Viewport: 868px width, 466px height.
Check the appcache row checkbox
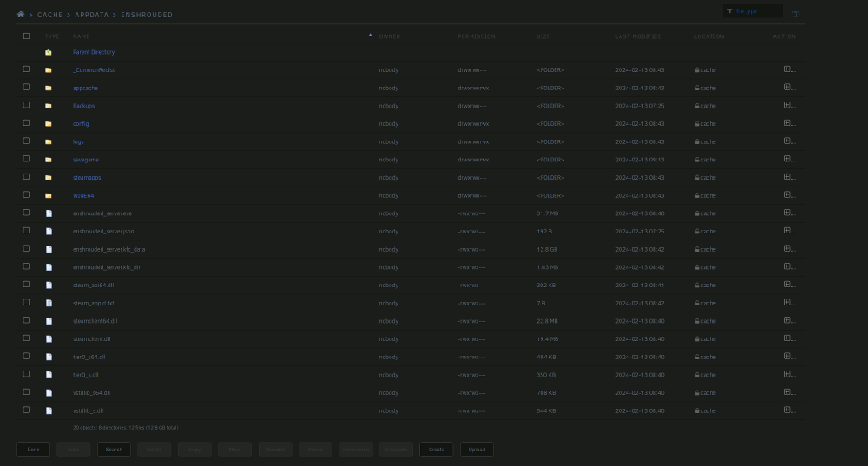click(x=26, y=87)
